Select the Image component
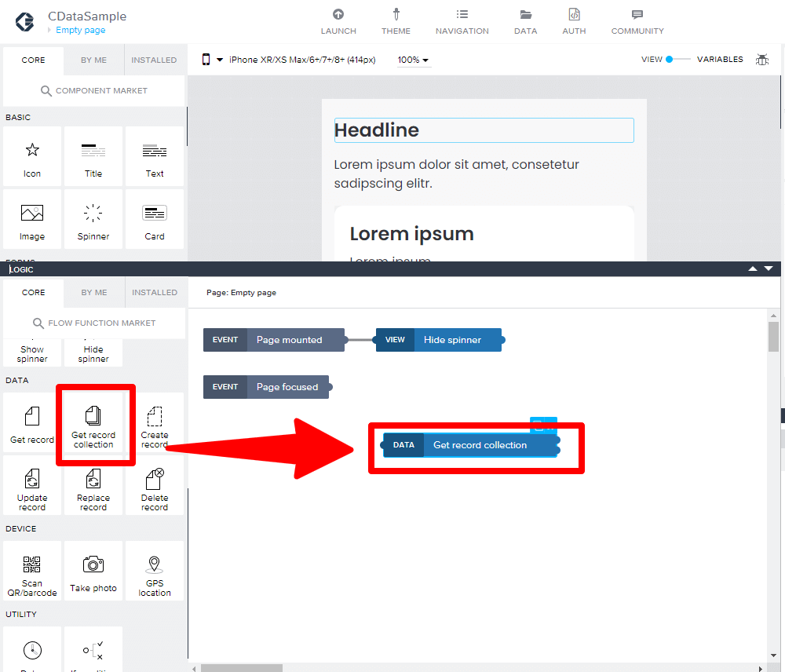Screen dimensions: 785x672 (x=32, y=219)
